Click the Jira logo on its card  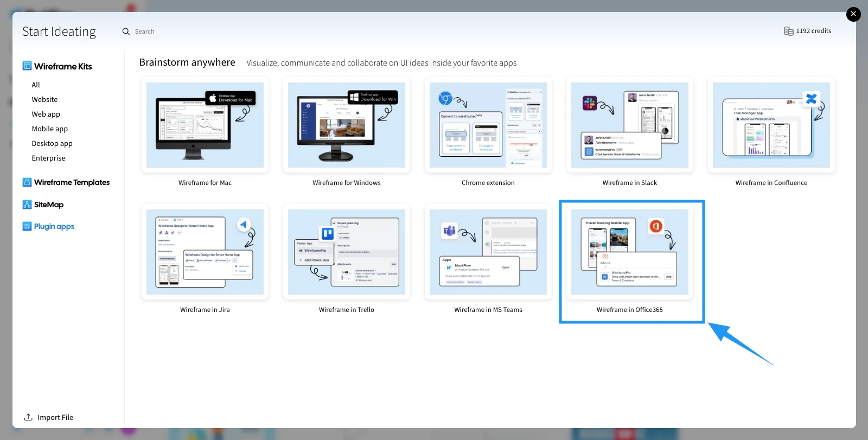click(244, 224)
